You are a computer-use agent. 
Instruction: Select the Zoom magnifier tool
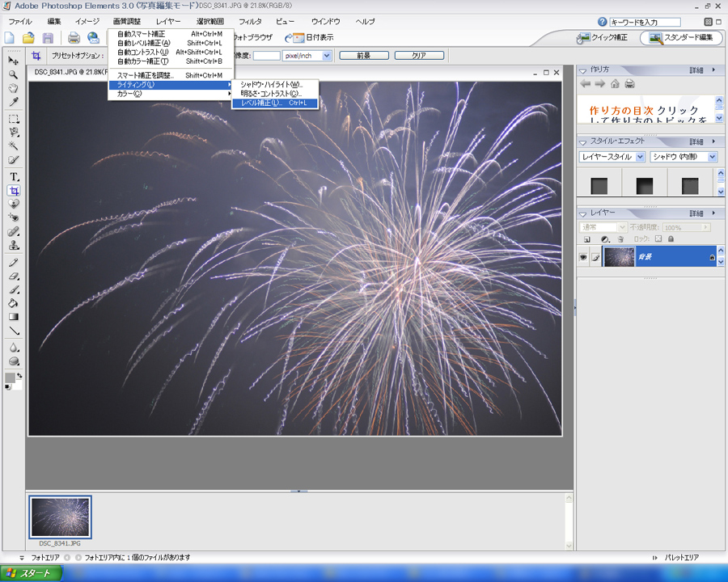[14, 74]
